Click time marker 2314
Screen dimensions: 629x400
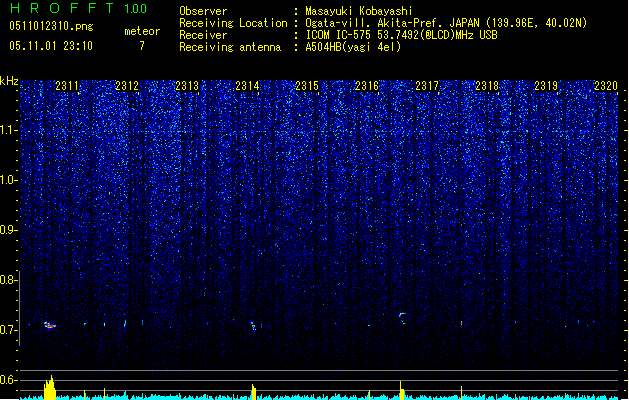247,86
